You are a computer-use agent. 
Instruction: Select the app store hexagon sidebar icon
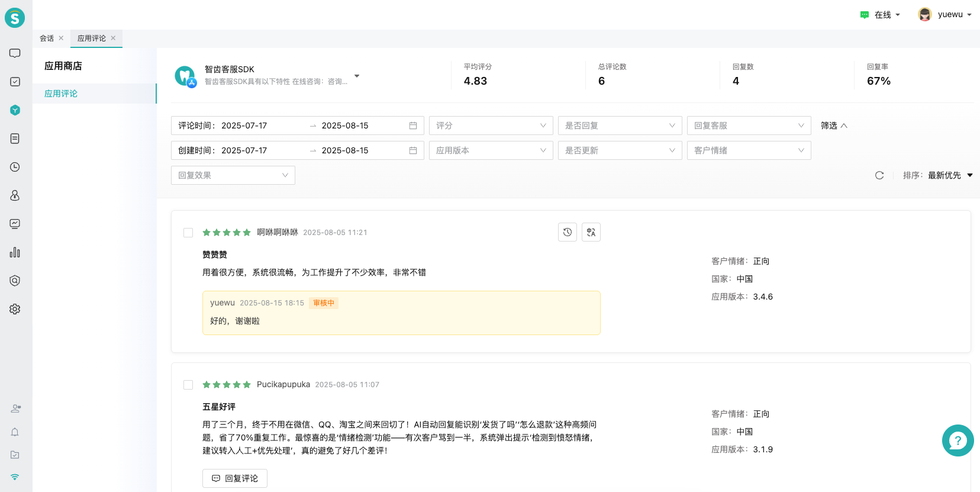[15, 110]
